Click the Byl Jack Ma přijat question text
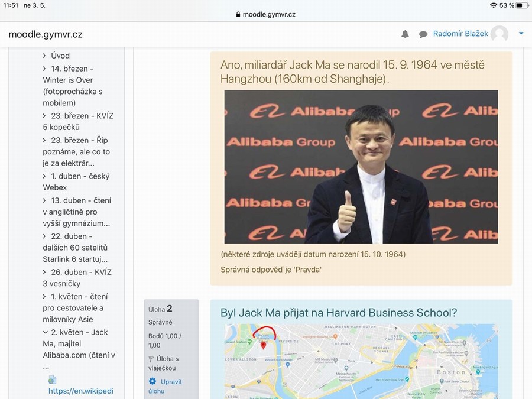Image resolution: width=532 pixels, height=399 pixels. 339,313
